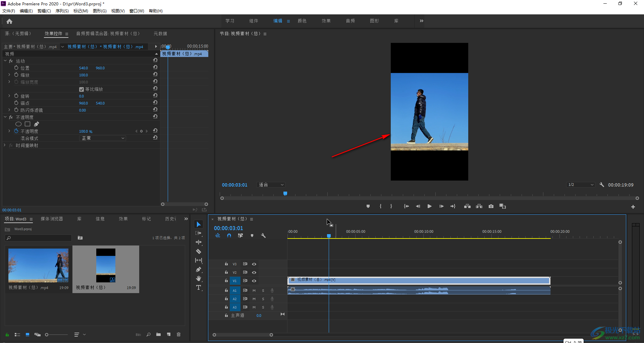Toggle the uniform scale checkbox

point(81,89)
